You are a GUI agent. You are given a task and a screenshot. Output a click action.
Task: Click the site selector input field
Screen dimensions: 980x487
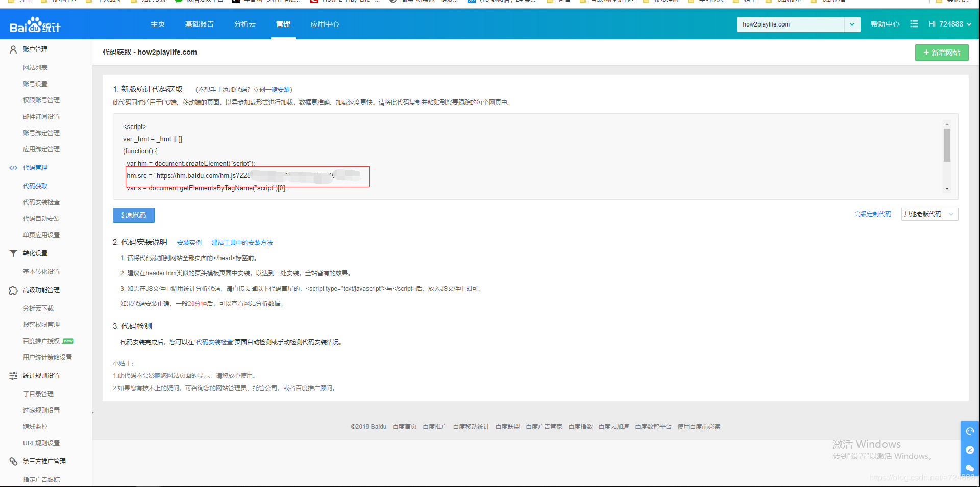(x=791, y=24)
